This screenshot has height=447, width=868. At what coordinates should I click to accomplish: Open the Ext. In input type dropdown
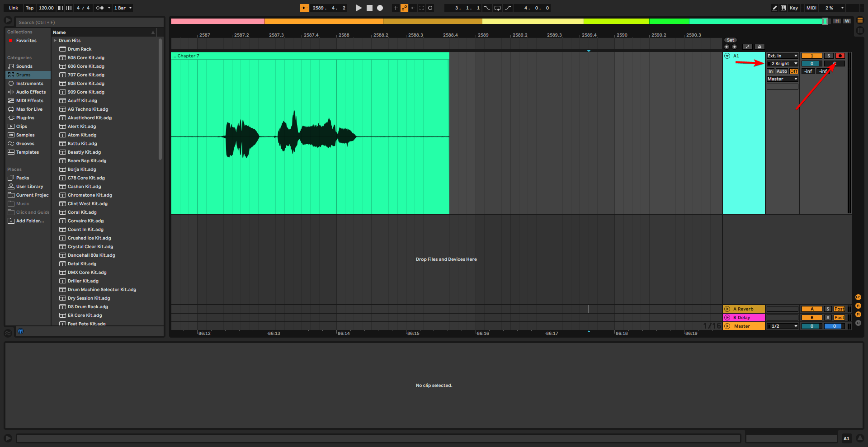[782, 56]
